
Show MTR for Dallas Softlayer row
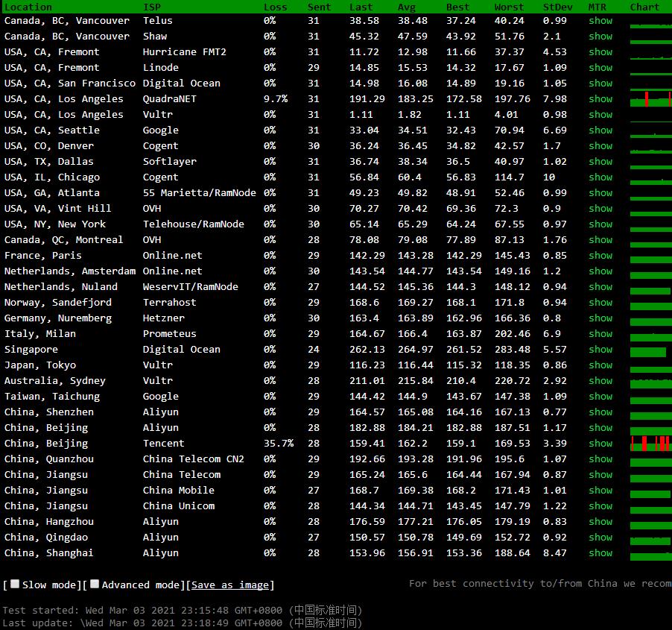click(x=600, y=162)
